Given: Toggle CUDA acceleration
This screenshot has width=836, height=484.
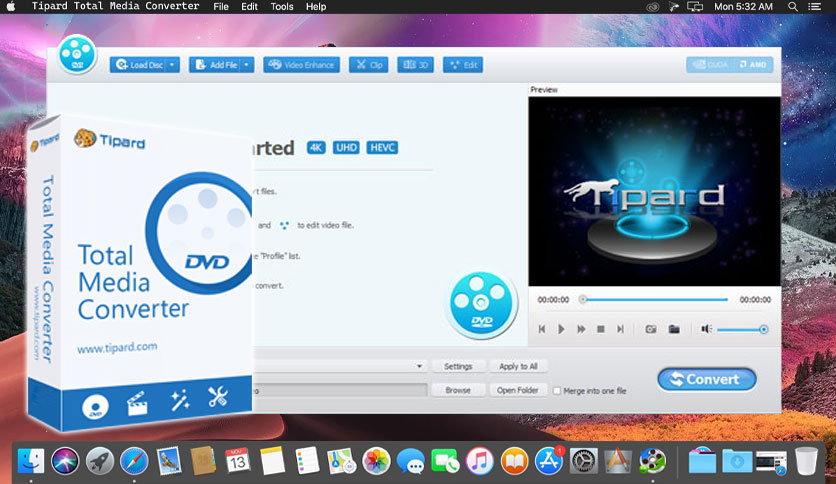Looking at the screenshot, I should [710, 65].
